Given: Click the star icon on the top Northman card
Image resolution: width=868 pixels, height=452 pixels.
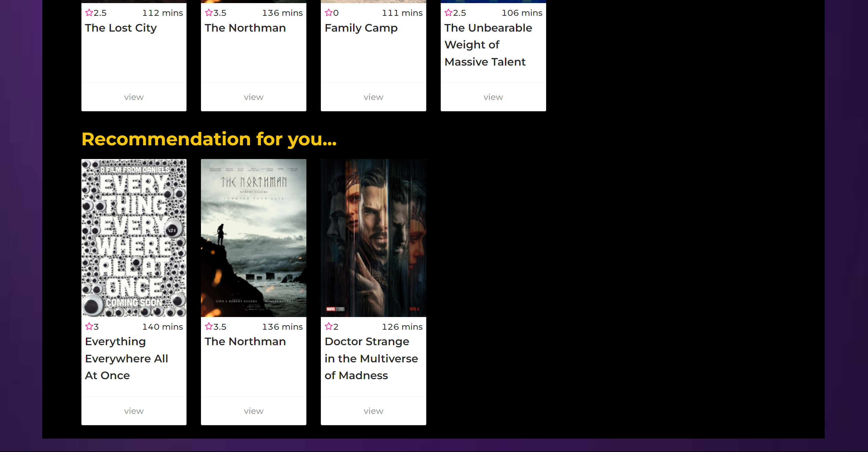Looking at the screenshot, I should (209, 13).
